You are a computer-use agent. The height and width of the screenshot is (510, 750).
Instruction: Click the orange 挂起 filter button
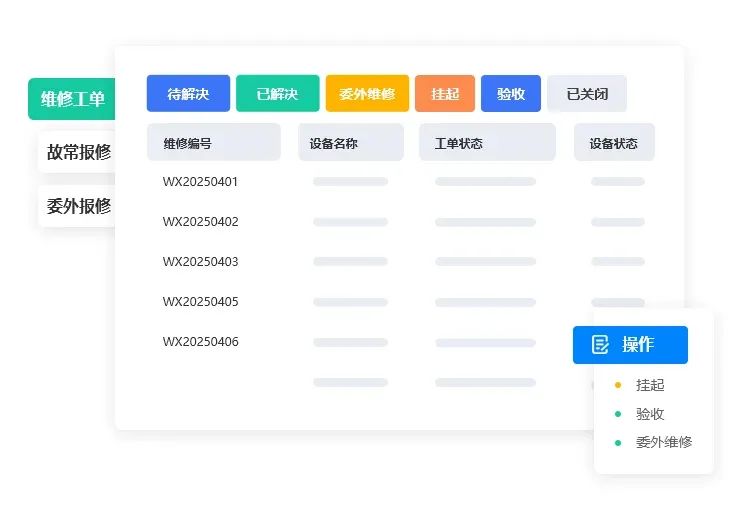click(x=445, y=94)
